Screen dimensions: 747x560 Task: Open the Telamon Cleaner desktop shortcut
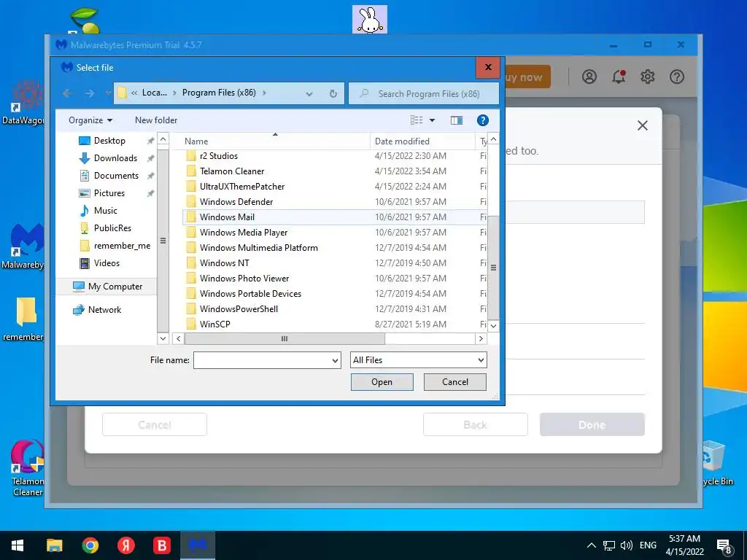pyautogui.click(x=28, y=467)
